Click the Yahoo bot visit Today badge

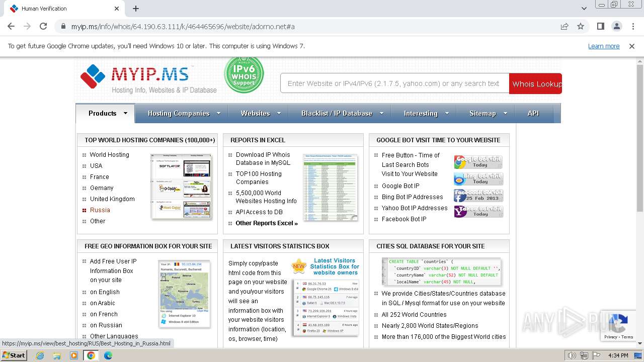click(478, 211)
